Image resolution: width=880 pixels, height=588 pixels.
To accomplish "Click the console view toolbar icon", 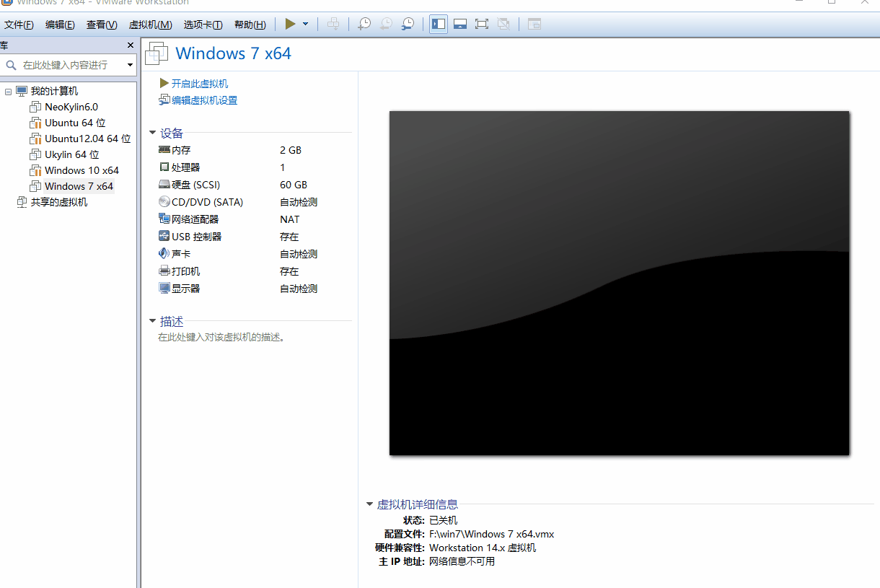I will coord(534,24).
